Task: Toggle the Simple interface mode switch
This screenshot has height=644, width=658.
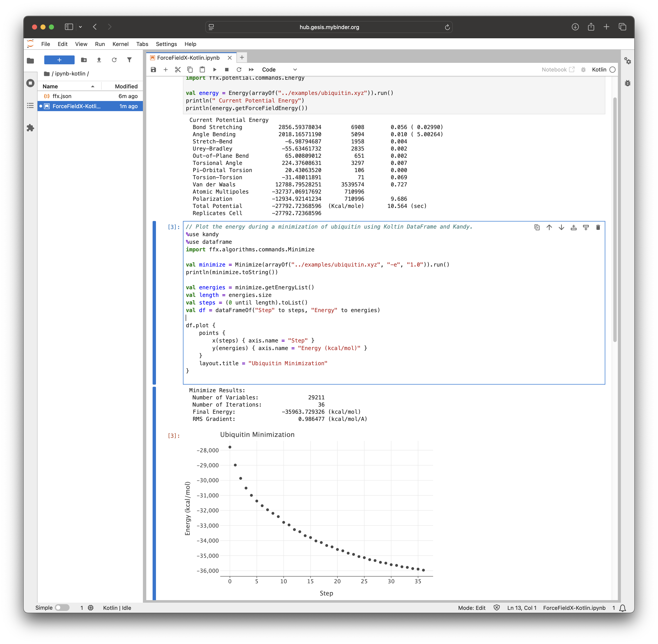Action: (x=62, y=608)
